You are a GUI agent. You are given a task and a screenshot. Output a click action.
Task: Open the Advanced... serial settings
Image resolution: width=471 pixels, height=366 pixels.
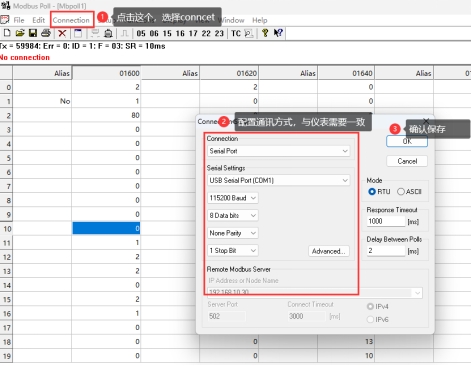[x=329, y=251]
